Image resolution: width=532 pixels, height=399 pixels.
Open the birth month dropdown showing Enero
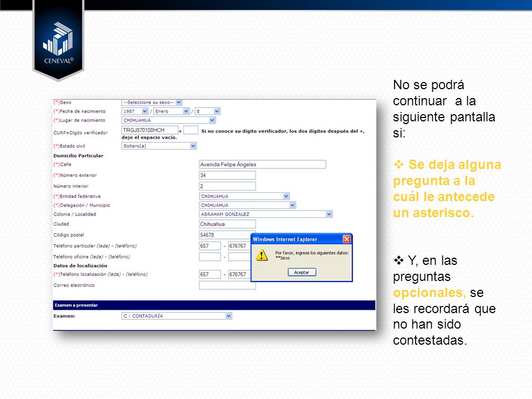point(171,111)
